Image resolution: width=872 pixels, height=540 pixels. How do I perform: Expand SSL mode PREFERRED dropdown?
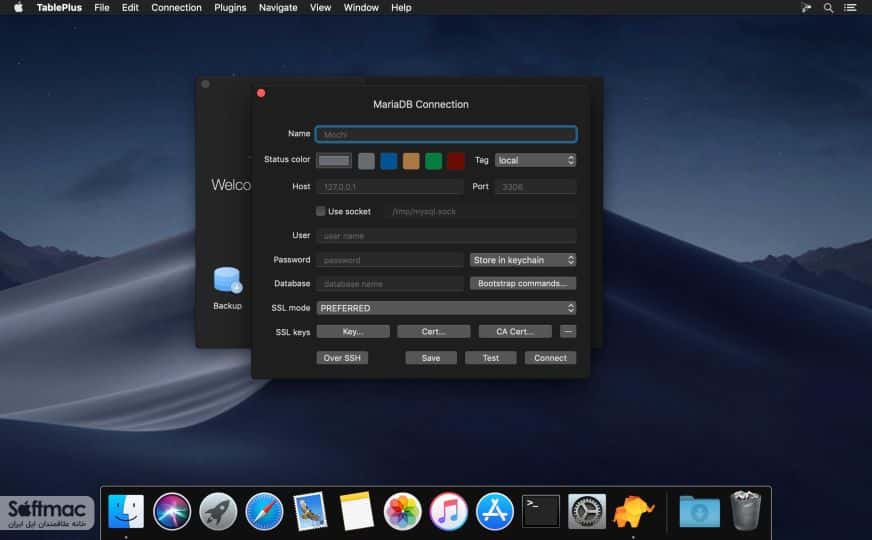[446, 308]
